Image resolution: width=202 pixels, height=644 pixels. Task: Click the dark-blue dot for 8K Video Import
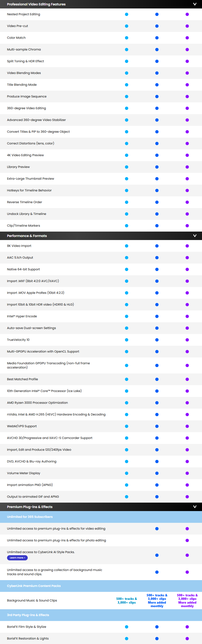pos(157,246)
